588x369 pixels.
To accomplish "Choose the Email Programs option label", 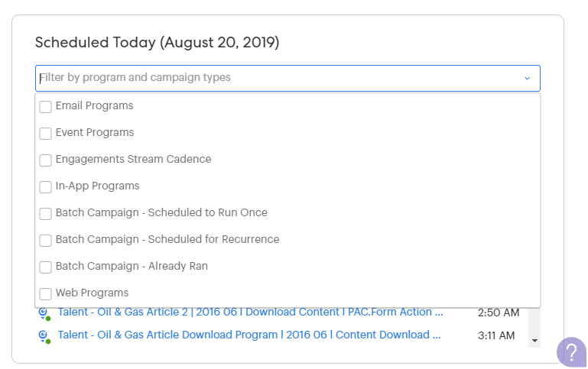I will pos(95,105).
